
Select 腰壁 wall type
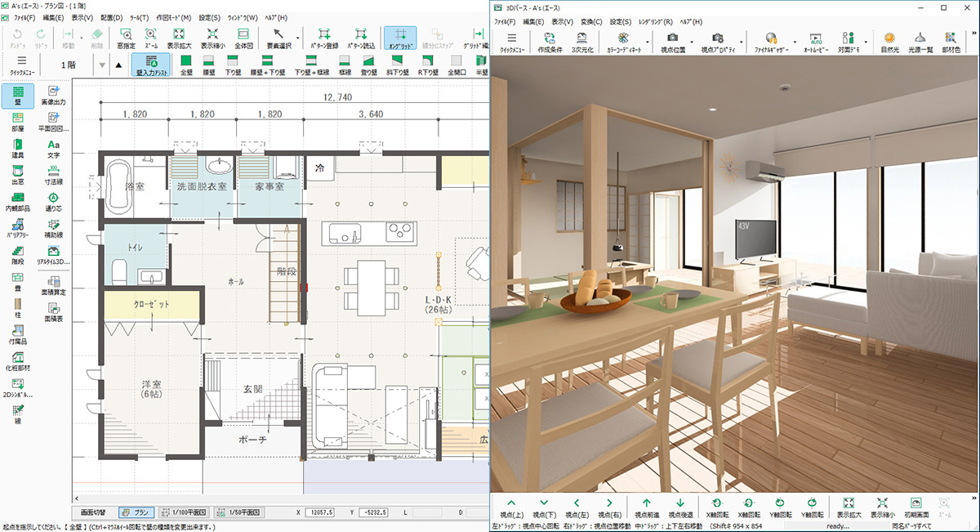(x=208, y=65)
